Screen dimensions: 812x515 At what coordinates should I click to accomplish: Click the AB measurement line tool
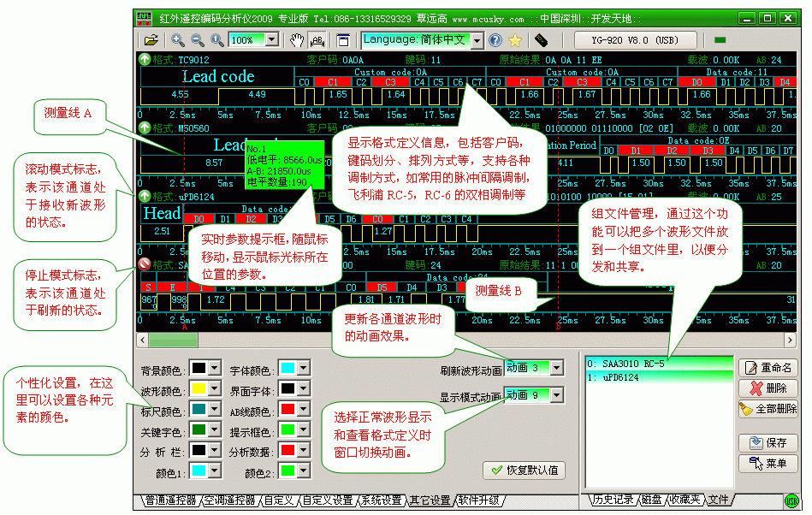[x=317, y=40]
